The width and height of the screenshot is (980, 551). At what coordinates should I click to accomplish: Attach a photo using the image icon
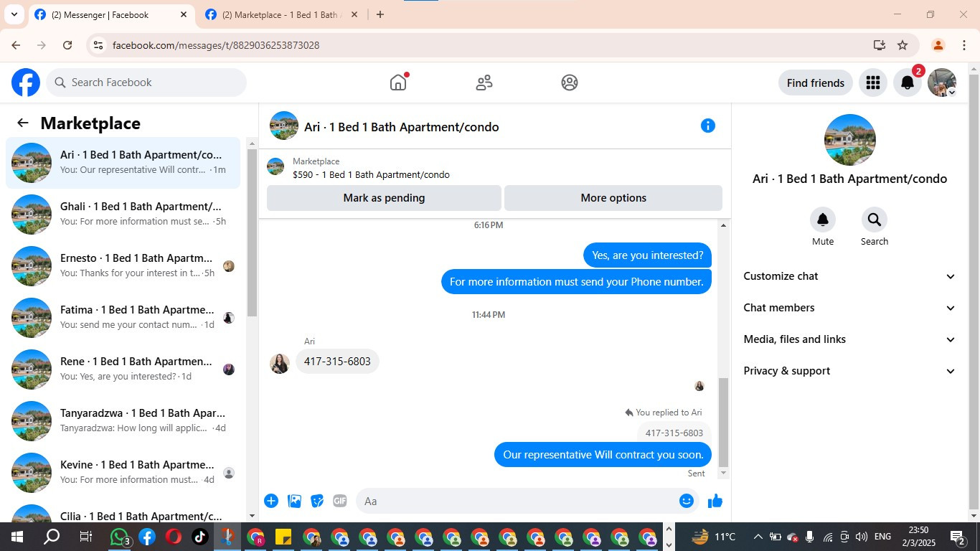[x=294, y=501]
